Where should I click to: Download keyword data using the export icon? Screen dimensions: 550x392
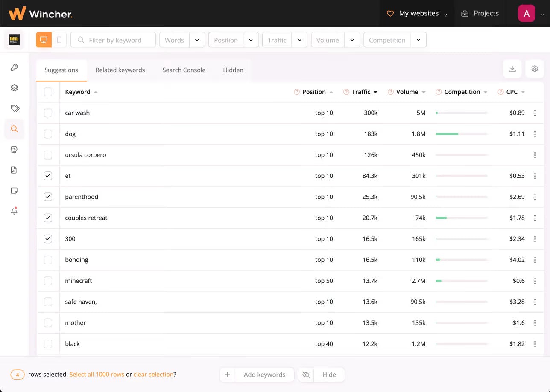click(x=512, y=69)
